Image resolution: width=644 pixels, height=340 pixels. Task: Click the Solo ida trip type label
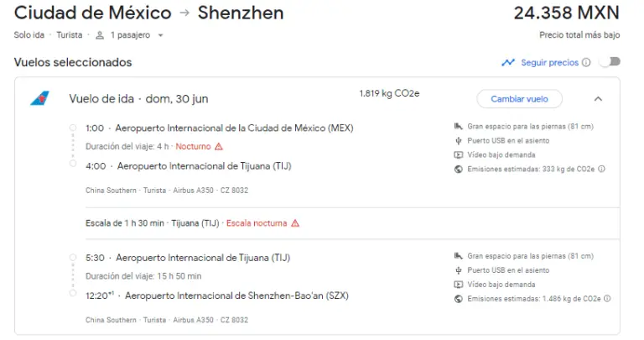point(29,35)
